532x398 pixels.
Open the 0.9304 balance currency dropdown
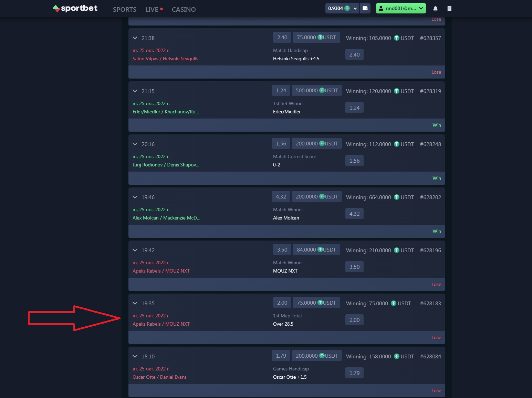click(x=343, y=8)
